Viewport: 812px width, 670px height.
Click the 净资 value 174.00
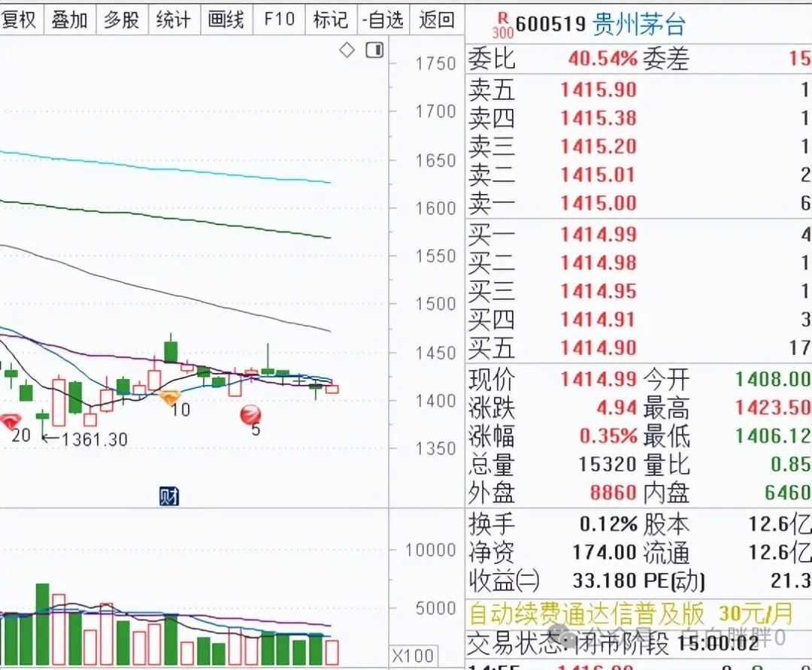(x=604, y=553)
